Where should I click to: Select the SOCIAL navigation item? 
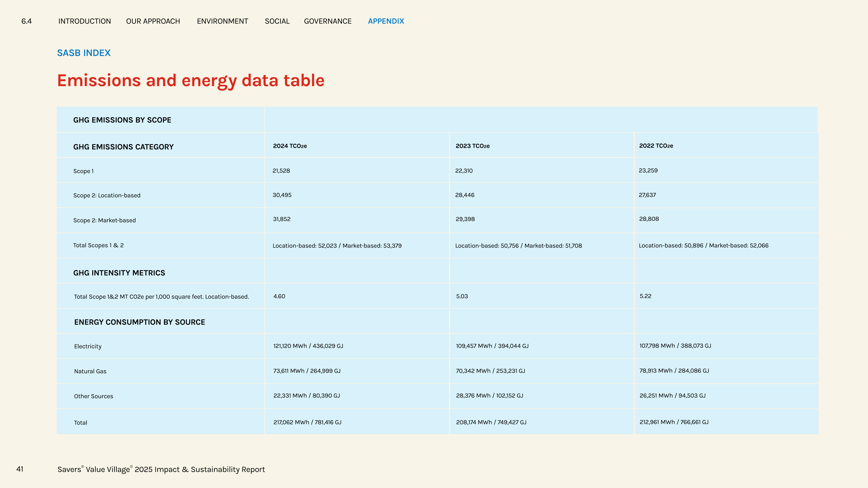(277, 21)
